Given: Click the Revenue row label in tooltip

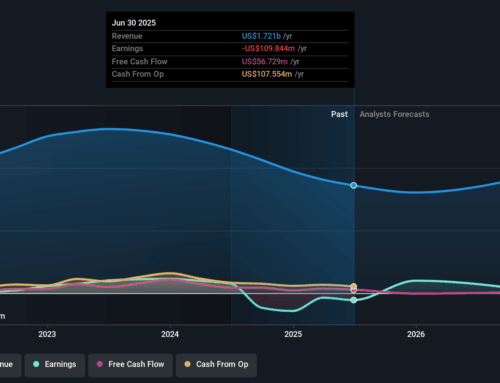Looking at the screenshot, I should point(127,36).
